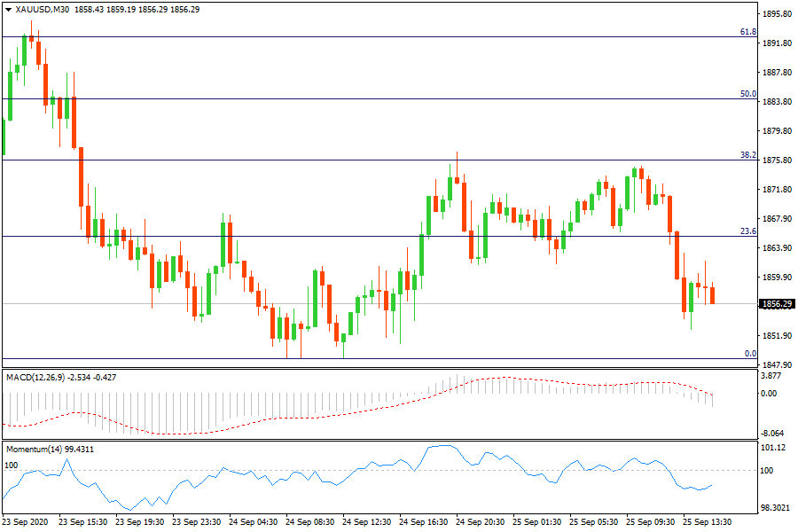Viewport: 798px width, 532px height.
Task: Click the 1895.80 price scale value
Action: (x=777, y=14)
